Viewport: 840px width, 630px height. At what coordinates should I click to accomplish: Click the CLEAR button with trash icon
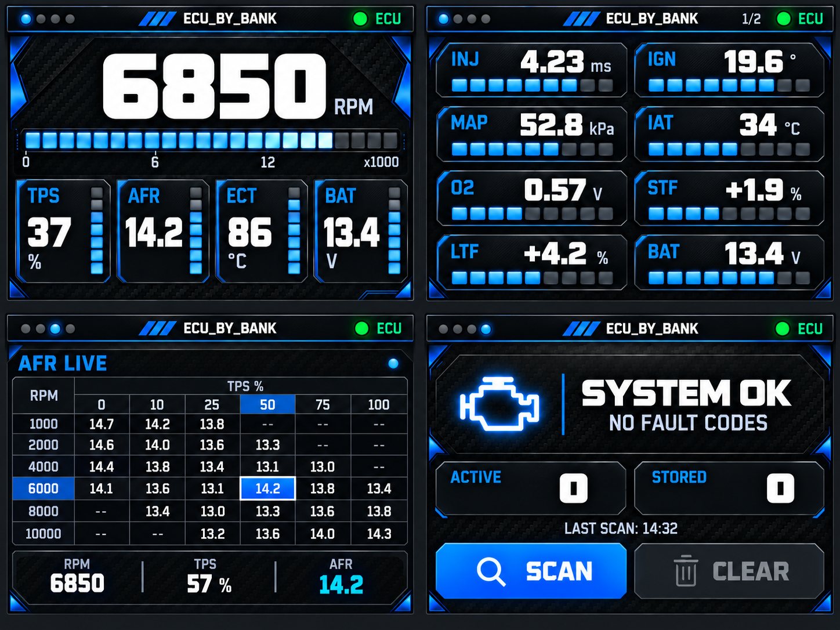[x=729, y=571]
